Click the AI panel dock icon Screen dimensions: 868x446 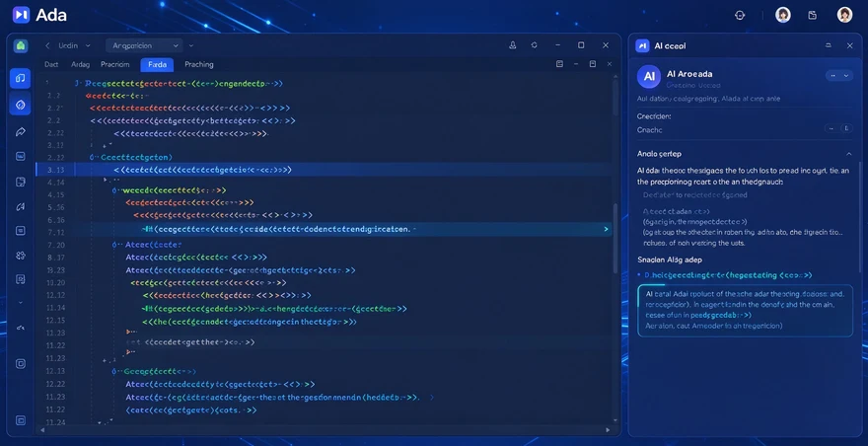coord(829,46)
